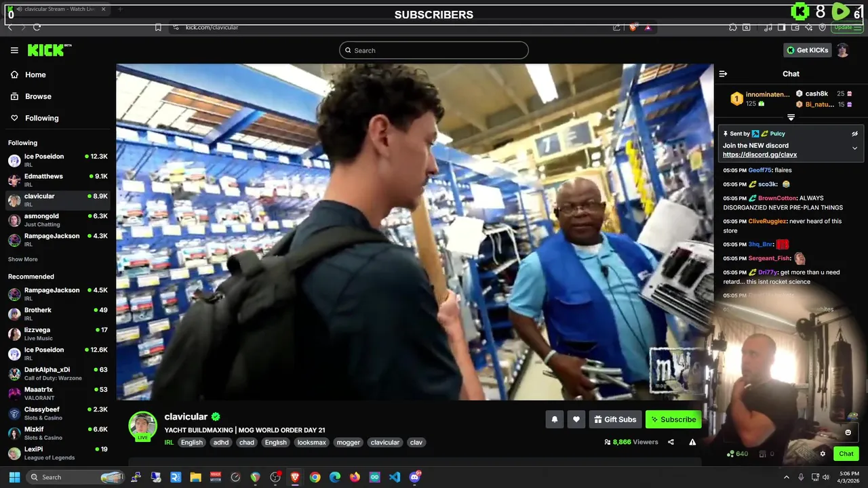Click Show More under Following
This screenshot has width=868, height=488.
click(23, 259)
